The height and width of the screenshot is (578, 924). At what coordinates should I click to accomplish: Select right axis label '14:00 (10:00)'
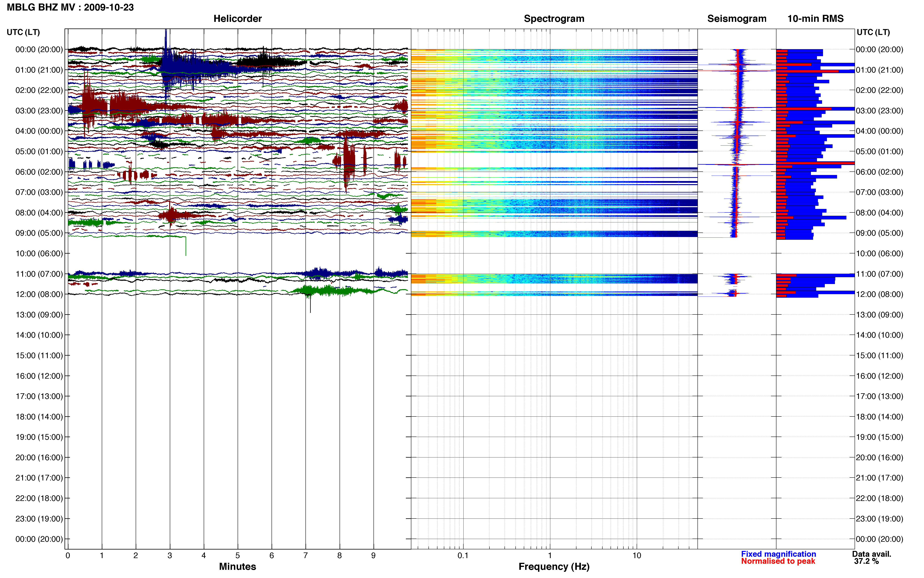click(880, 335)
